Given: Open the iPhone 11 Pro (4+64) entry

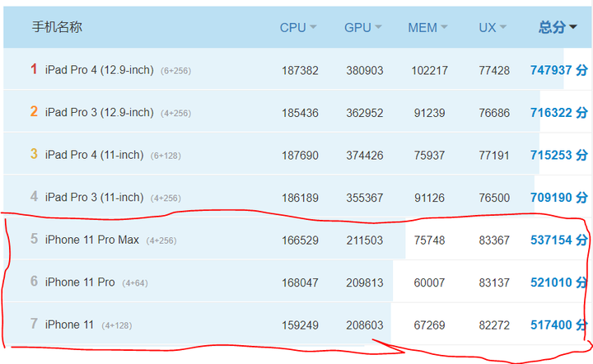Looking at the screenshot, I should [80, 282].
